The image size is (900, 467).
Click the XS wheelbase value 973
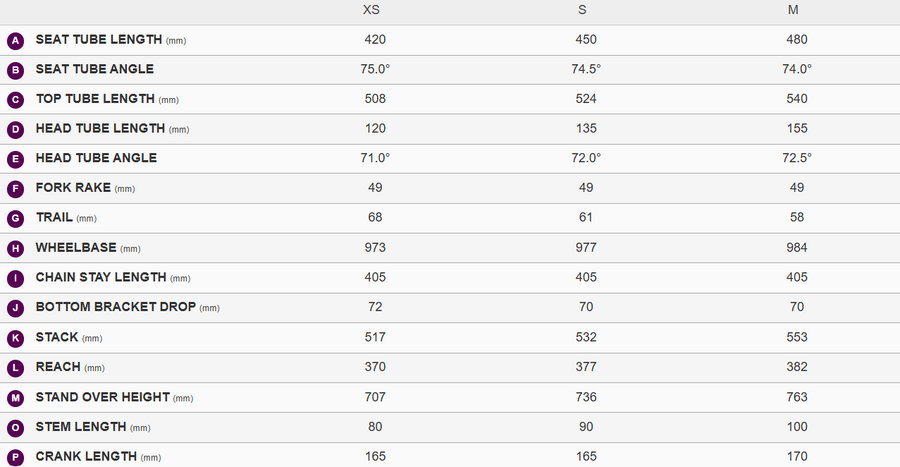pyautogui.click(x=375, y=247)
